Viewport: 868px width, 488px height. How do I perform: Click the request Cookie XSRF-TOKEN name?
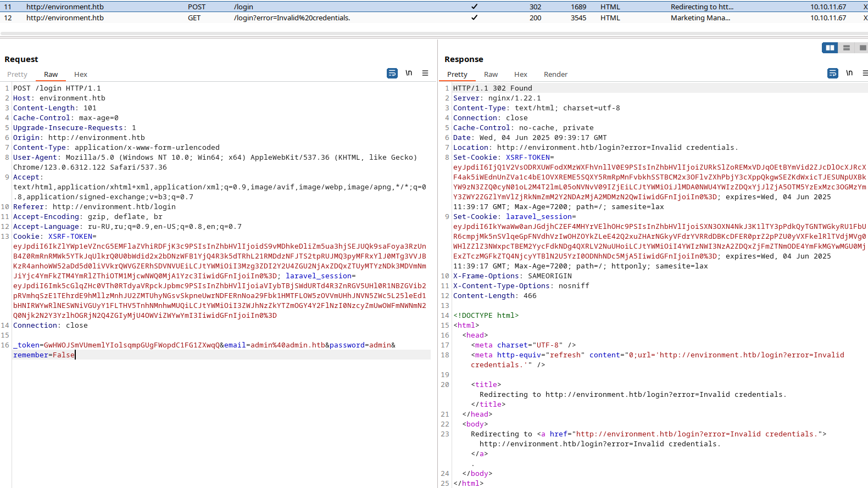click(x=70, y=236)
